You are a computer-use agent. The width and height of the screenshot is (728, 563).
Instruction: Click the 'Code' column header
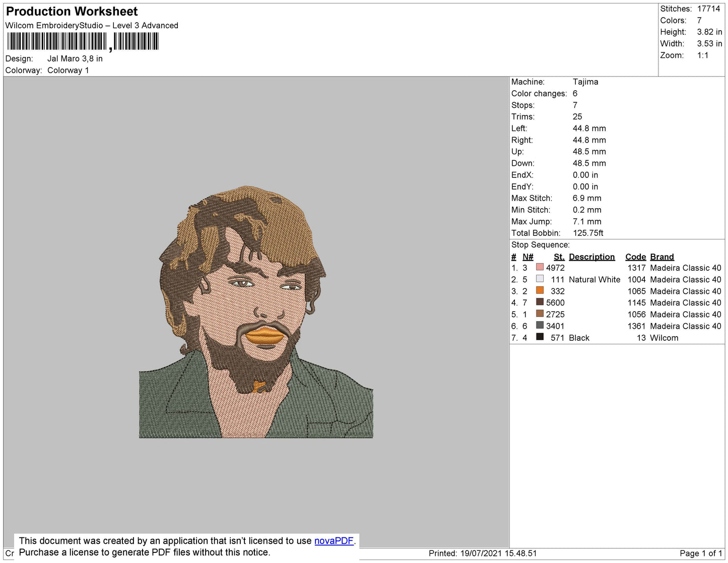[x=635, y=257]
